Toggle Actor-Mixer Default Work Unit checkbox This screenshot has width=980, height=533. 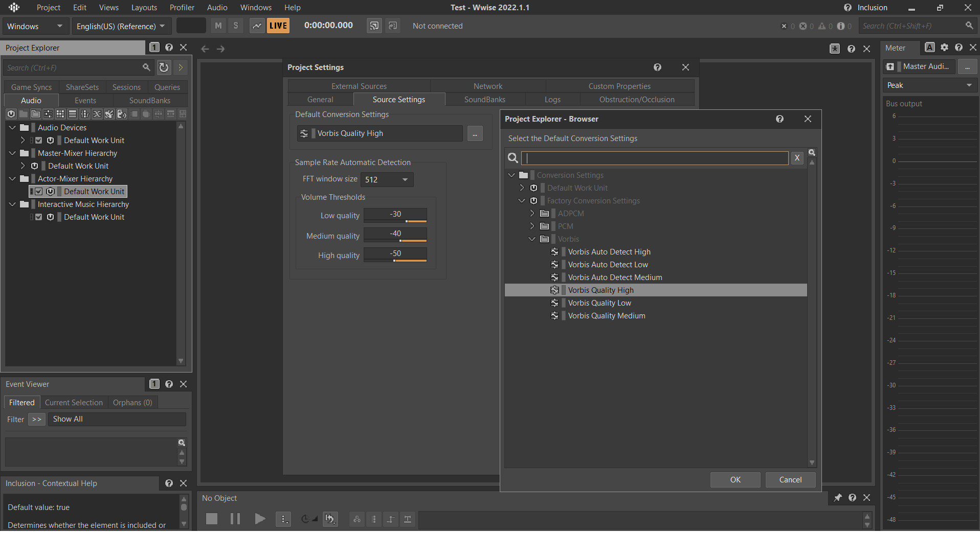39,192
